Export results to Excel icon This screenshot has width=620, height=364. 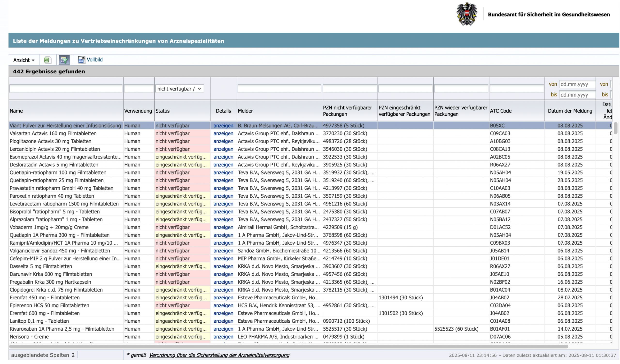tap(47, 60)
